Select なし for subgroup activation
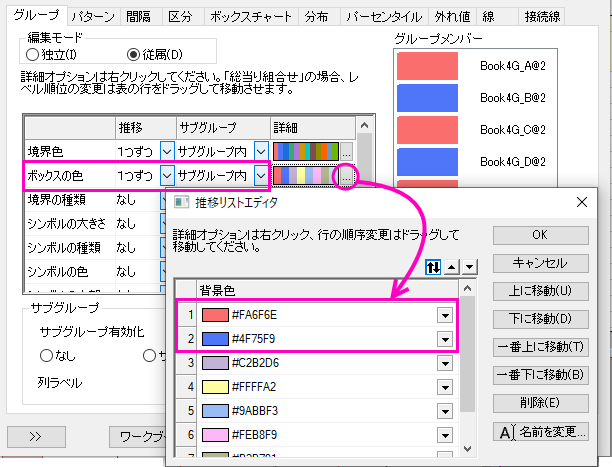Screen dimensions: 612x467 click(x=46, y=355)
